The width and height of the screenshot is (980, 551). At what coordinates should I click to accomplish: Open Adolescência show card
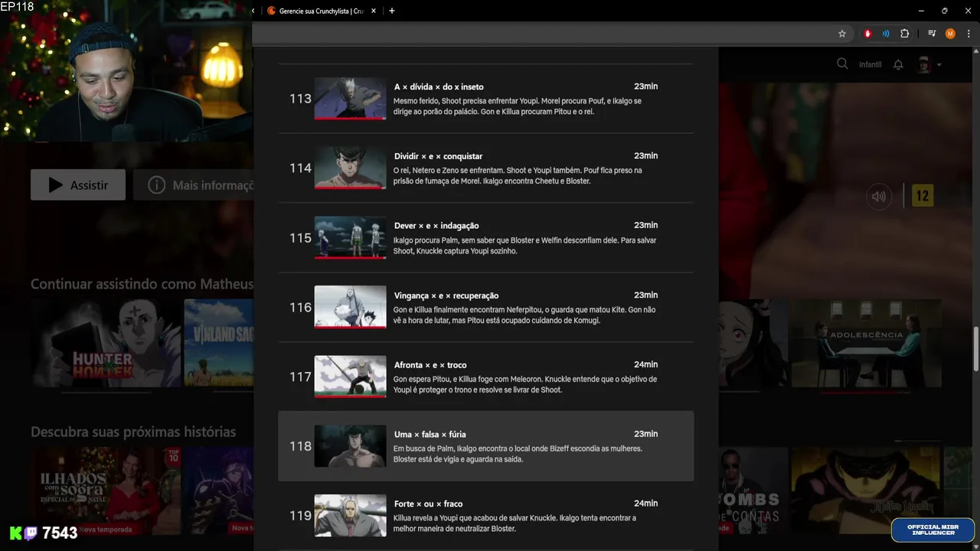point(866,343)
